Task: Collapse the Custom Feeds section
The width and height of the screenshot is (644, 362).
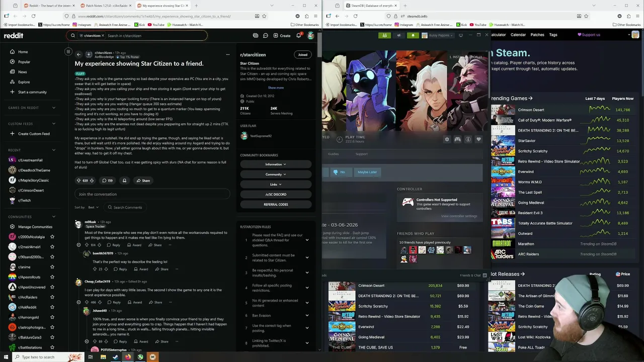Action: 54,124
